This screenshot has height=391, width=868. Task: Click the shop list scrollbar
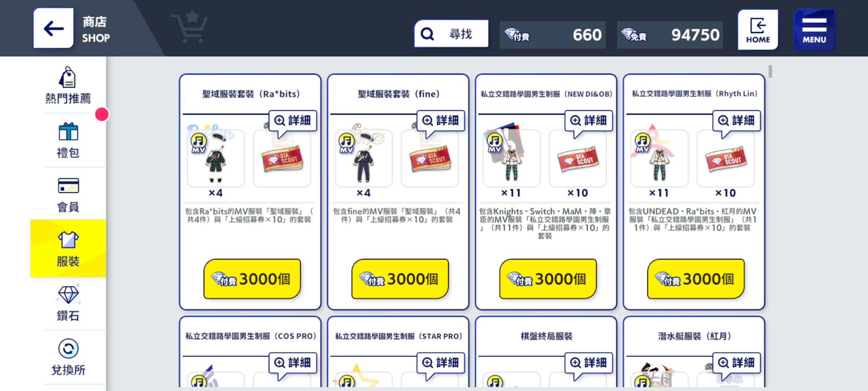[770, 71]
